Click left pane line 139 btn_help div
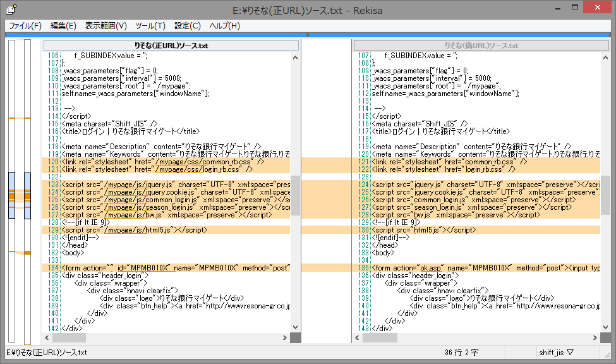The image size is (616, 364). tap(195, 306)
